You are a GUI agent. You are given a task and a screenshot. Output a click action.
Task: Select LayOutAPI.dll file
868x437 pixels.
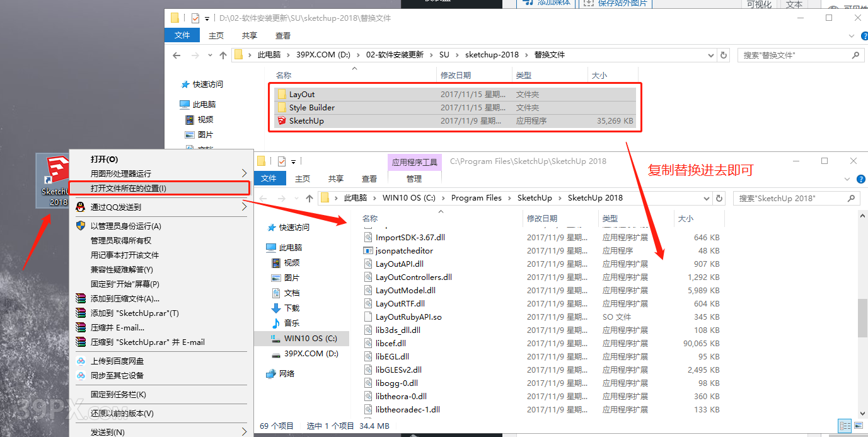pyautogui.click(x=400, y=264)
